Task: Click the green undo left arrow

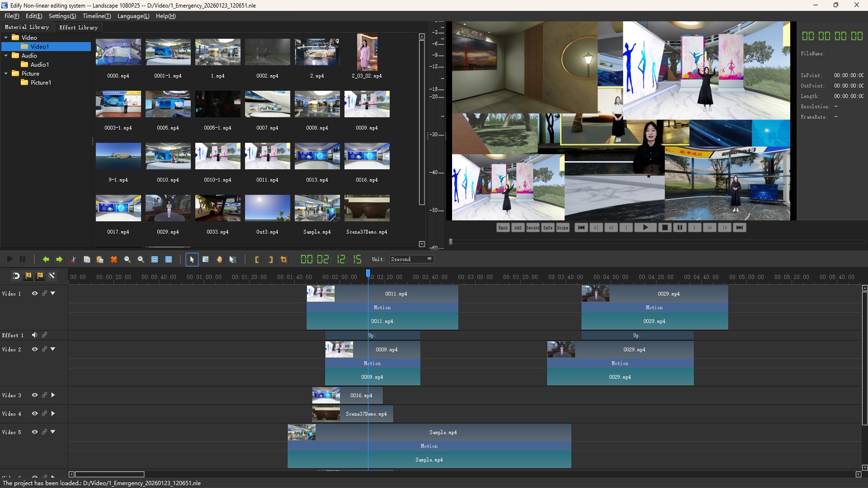Action: click(x=46, y=259)
